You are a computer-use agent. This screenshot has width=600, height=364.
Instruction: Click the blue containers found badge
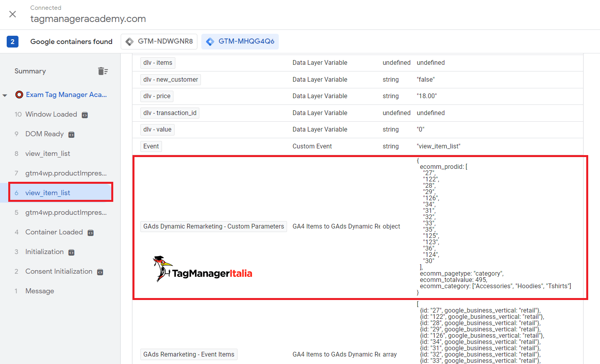(x=13, y=41)
